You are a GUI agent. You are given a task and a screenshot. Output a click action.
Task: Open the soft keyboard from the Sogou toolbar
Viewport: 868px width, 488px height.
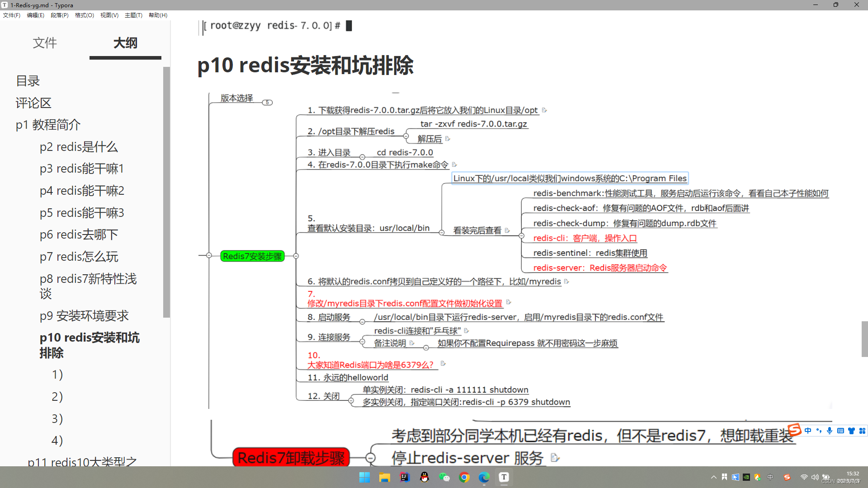point(840,431)
